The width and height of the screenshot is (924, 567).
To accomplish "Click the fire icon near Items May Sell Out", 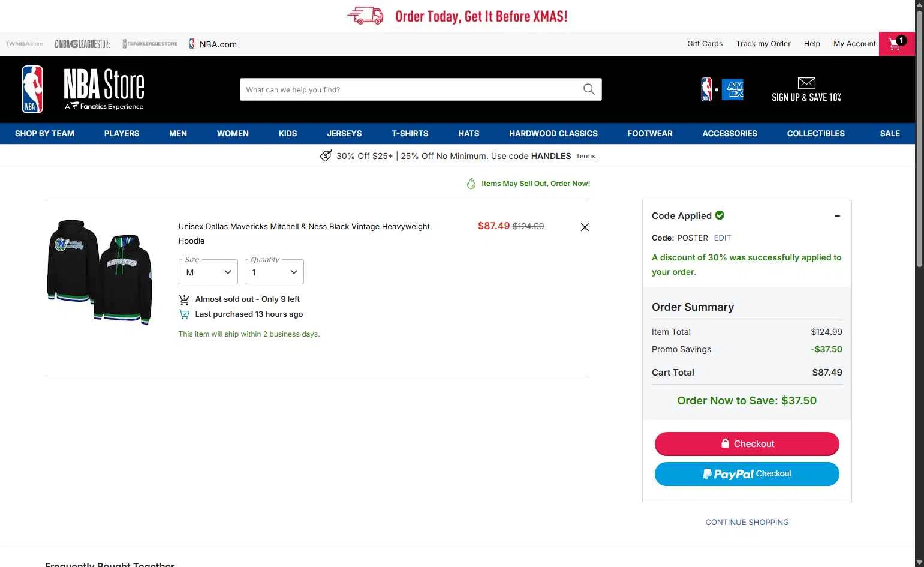I will pyautogui.click(x=471, y=184).
